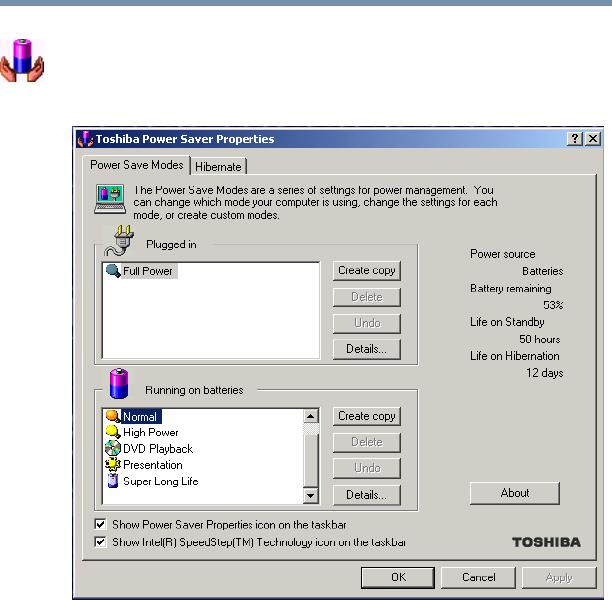Confirm with the OK button
612x600 pixels.
click(398, 577)
